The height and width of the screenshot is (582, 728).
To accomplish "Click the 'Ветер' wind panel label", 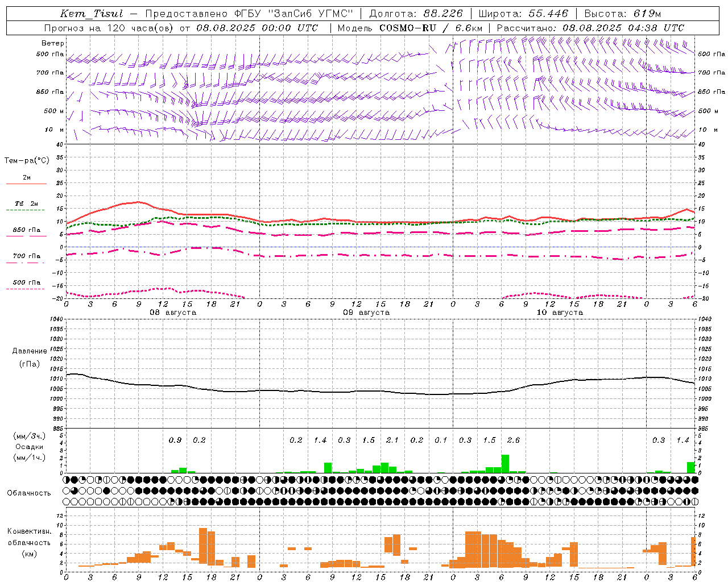I will tap(53, 43).
